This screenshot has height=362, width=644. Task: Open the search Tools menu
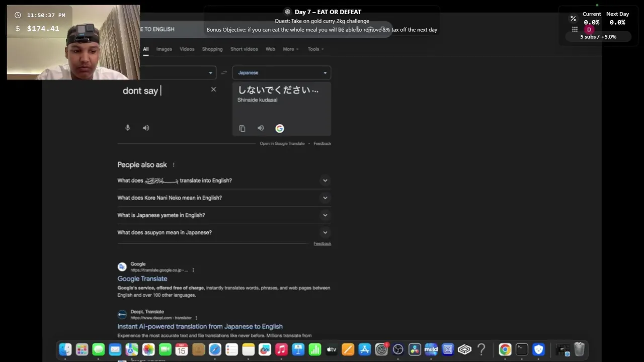[x=315, y=49]
